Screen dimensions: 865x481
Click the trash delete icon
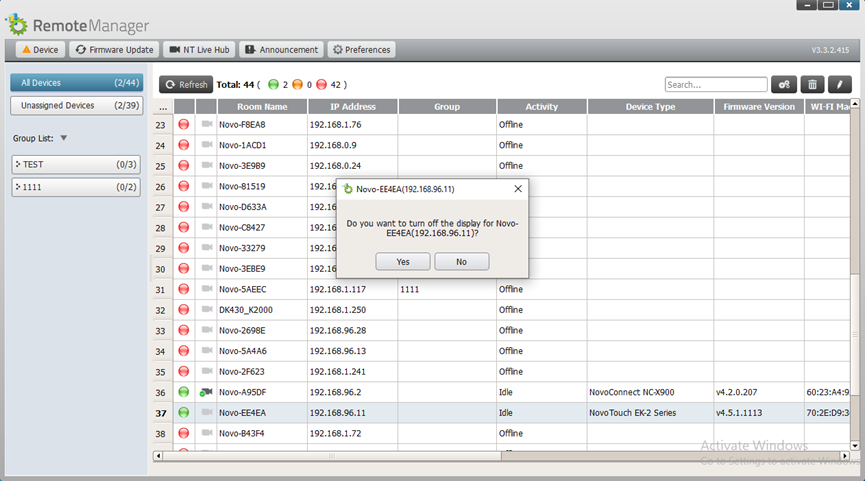coord(812,84)
